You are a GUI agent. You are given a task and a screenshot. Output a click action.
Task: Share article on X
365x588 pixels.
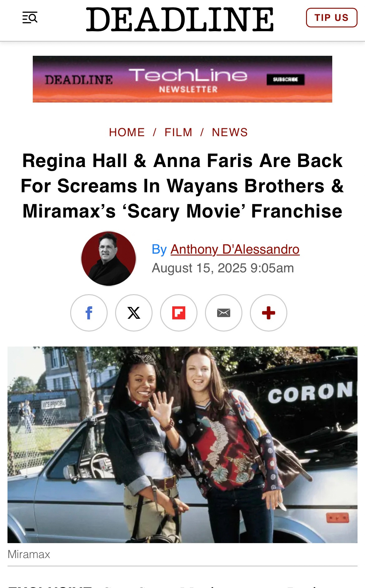click(x=134, y=313)
